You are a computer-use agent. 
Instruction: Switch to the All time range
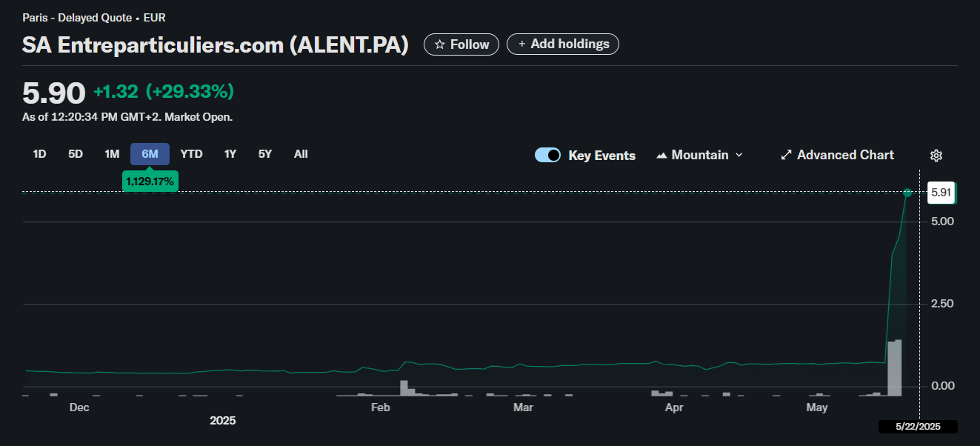click(301, 153)
